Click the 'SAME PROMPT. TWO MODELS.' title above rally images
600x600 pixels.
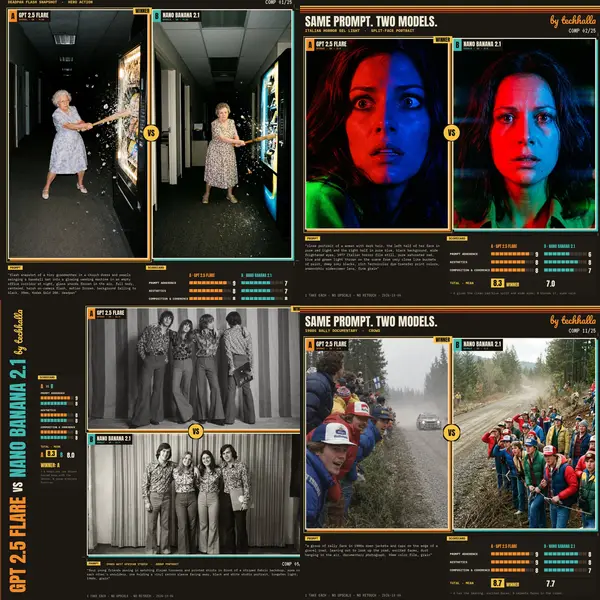click(x=371, y=321)
